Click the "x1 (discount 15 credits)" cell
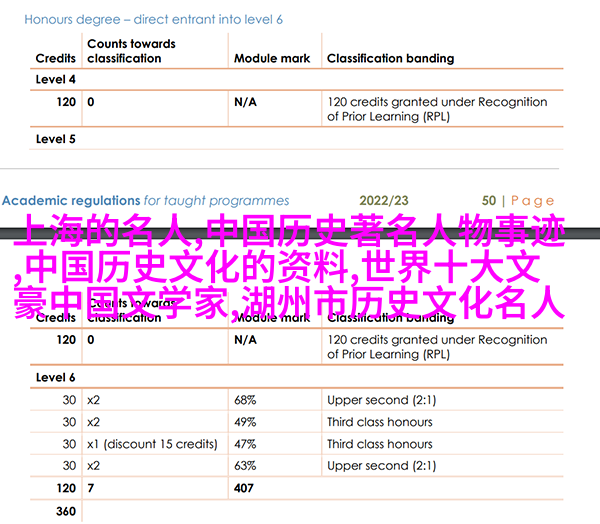The width and height of the screenshot is (600, 524). pyautogui.click(x=152, y=444)
